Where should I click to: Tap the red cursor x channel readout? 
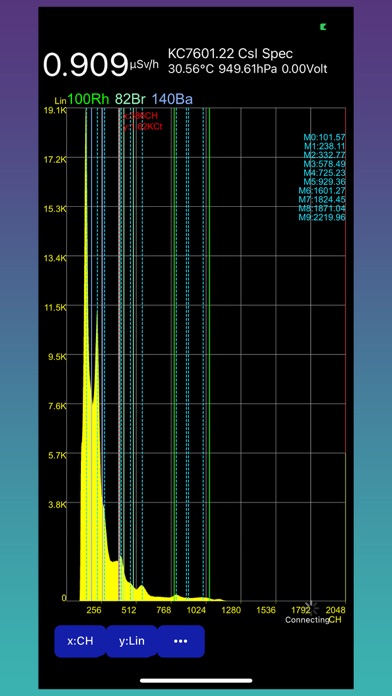coord(140,116)
